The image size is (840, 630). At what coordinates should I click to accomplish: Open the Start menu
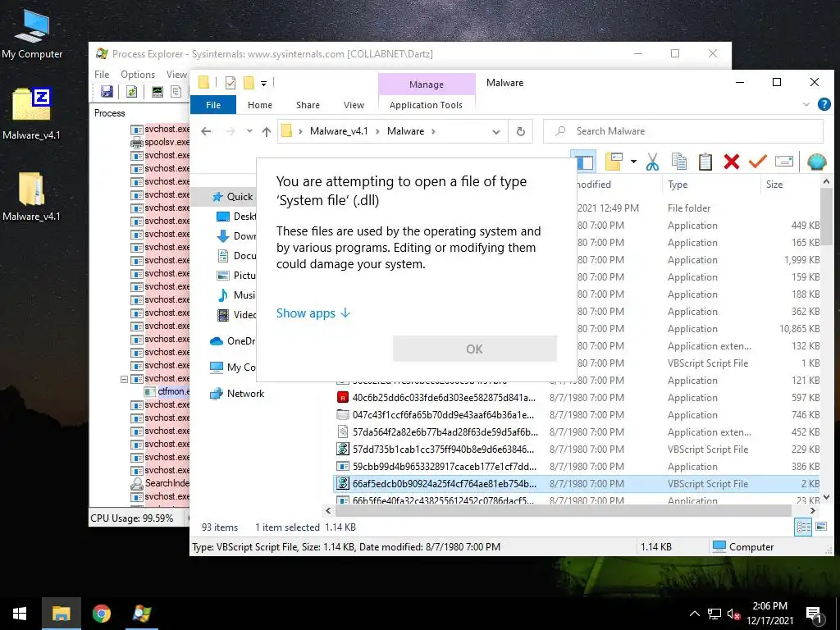point(20,614)
